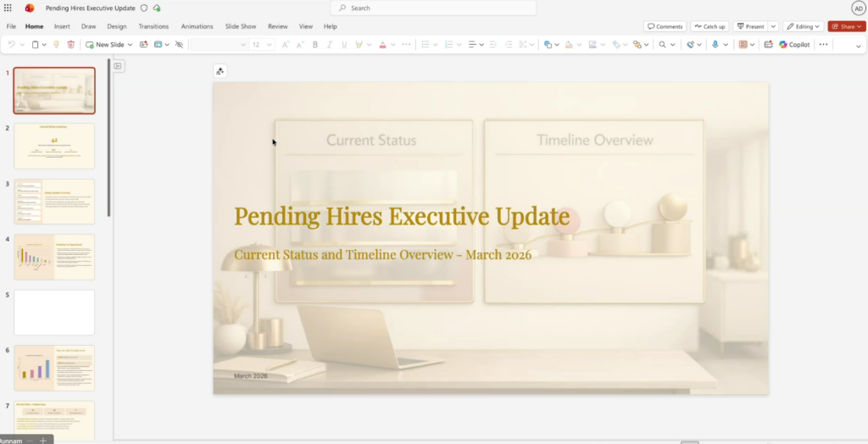The image size is (868, 444).
Task: Click the Font Color icon
Action: pos(382,44)
